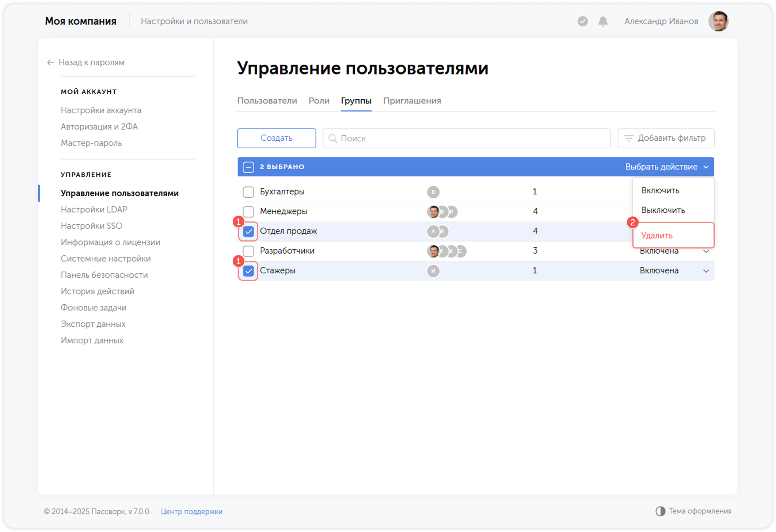Select the Группы tab
776x532 pixels.
pos(356,101)
